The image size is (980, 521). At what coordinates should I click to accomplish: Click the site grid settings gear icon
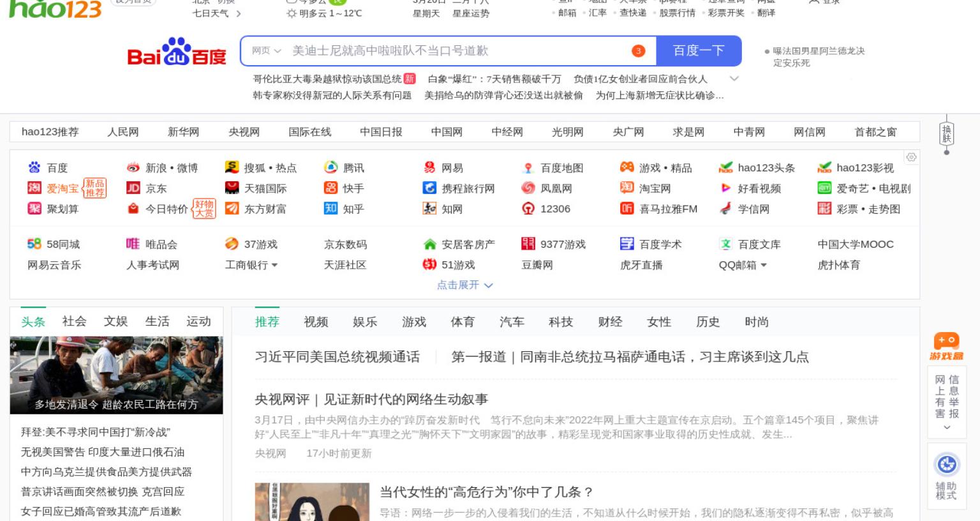pos(912,157)
